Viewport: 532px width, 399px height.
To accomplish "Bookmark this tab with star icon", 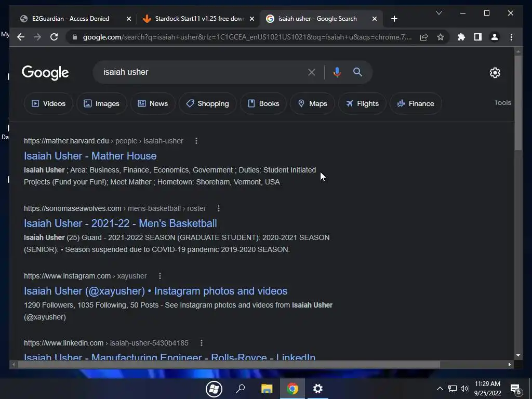I will coord(441,37).
